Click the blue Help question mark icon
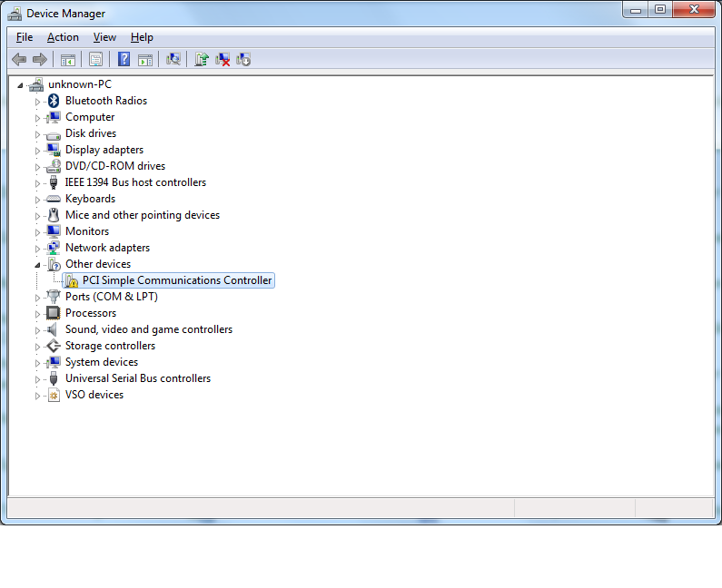 tap(124, 59)
